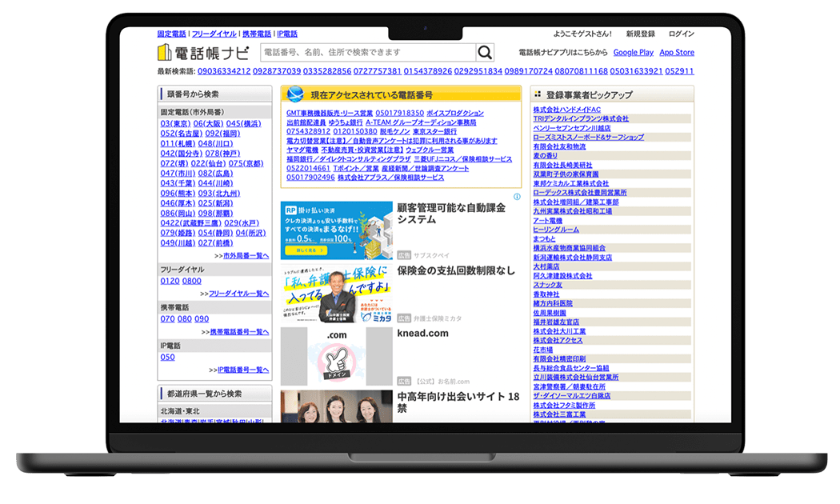
Task: Open the 固定電話 top navigation link
Action: point(172,34)
